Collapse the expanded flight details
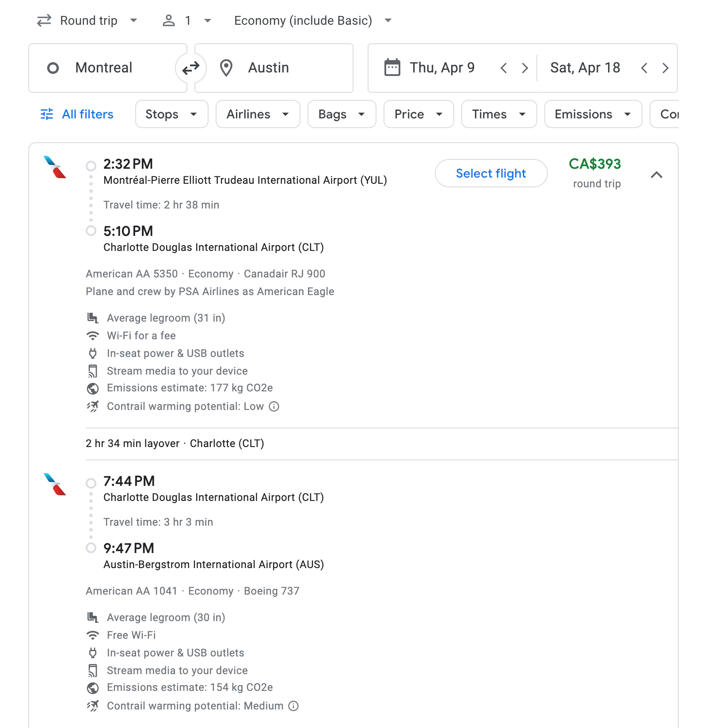707x728 pixels. pyautogui.click(x=657, y=175)
